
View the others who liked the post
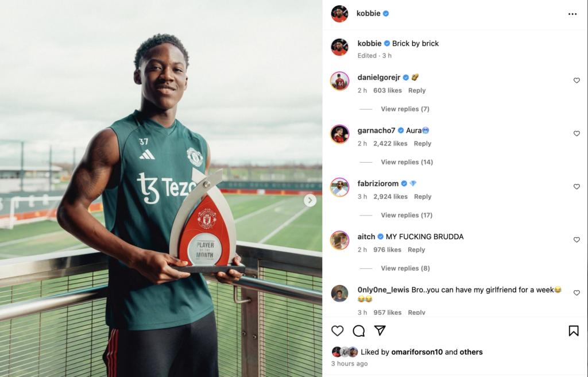471,352
